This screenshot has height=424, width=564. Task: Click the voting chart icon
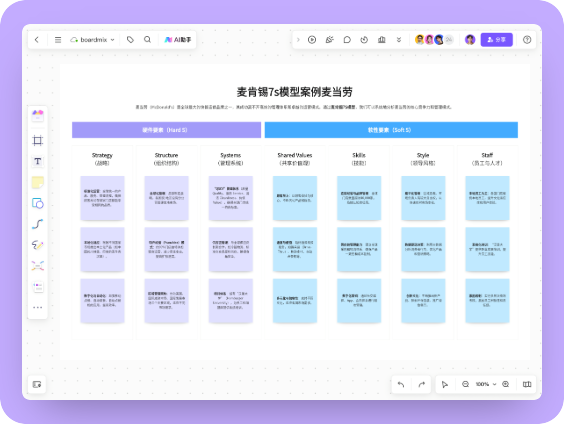(382, 40)
